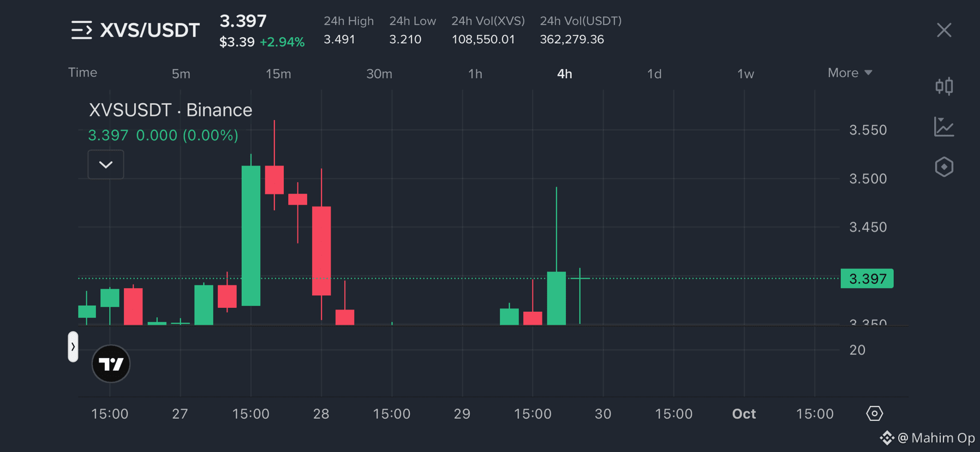
Task: Switch to the 15m interval
Action: [x=278, y=74]
